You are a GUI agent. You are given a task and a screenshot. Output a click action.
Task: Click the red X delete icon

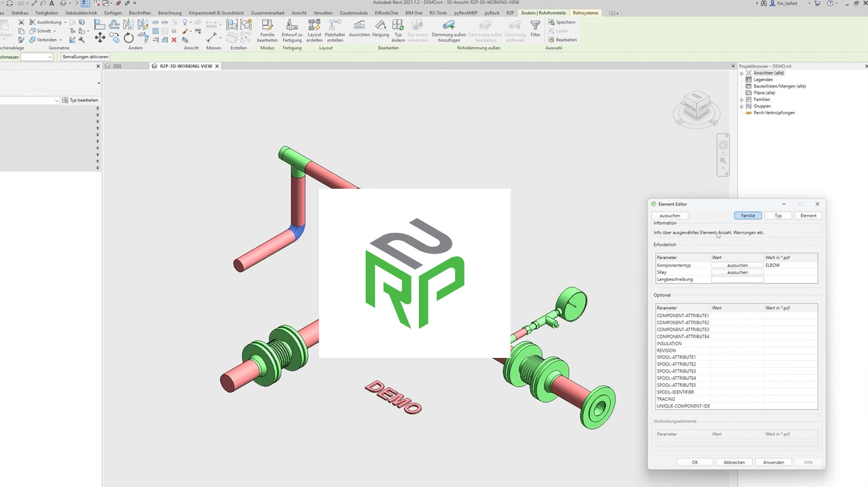pyautogui.click(x=174, y=40)
